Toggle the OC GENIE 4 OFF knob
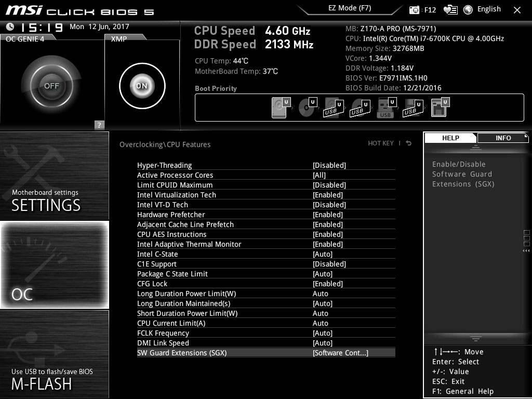Screen dimensions: 532x399 click(51, 86)
